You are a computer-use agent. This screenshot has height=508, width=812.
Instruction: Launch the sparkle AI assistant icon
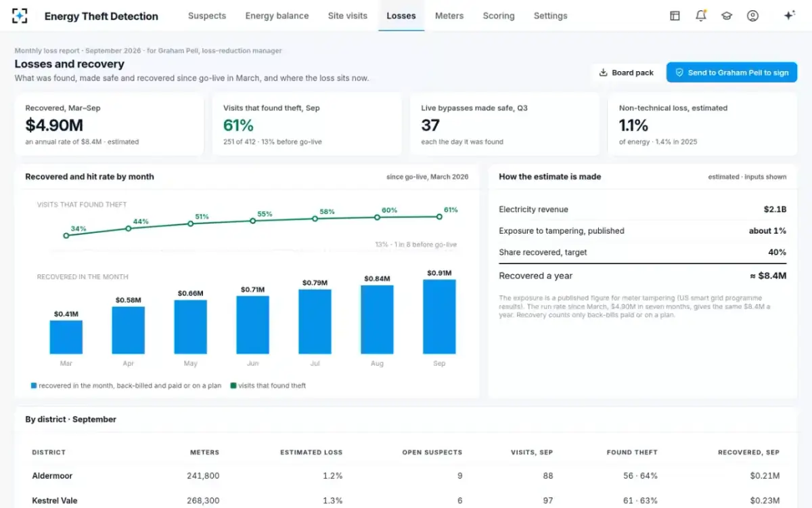tap(789, 16)
